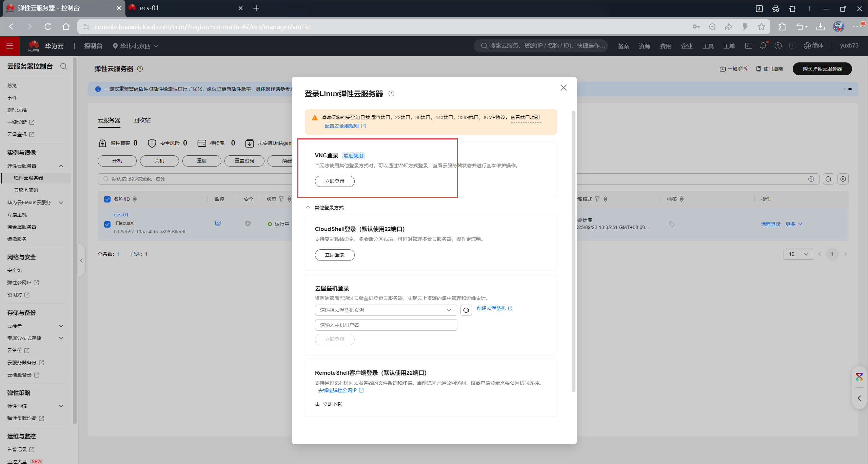Viewport: 868px width, 464px height.
Task: Switch to the 回收站 tab
Action: pos(142,120)
